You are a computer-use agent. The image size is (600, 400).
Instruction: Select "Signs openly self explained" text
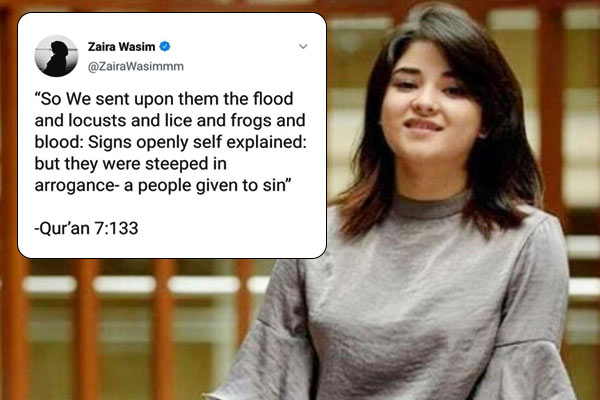[197, 142]
